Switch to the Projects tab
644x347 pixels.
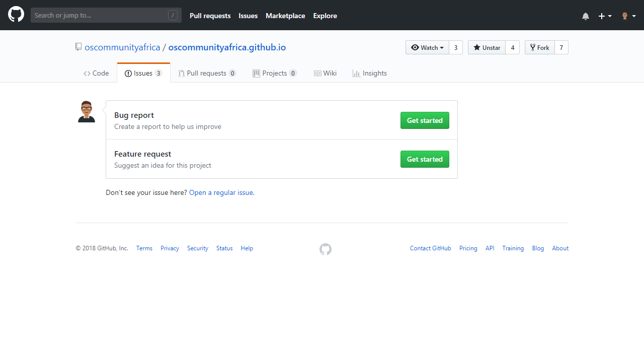click(275, 73)
